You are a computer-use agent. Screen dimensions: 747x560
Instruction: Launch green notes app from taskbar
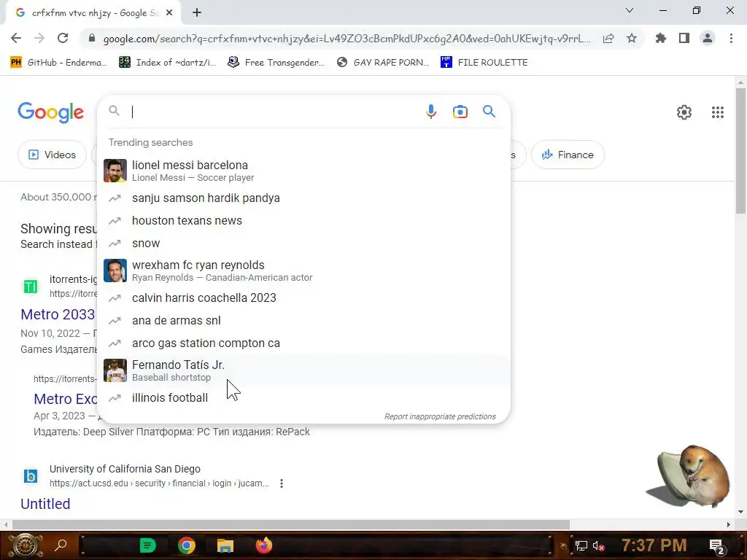click(147, 545)
